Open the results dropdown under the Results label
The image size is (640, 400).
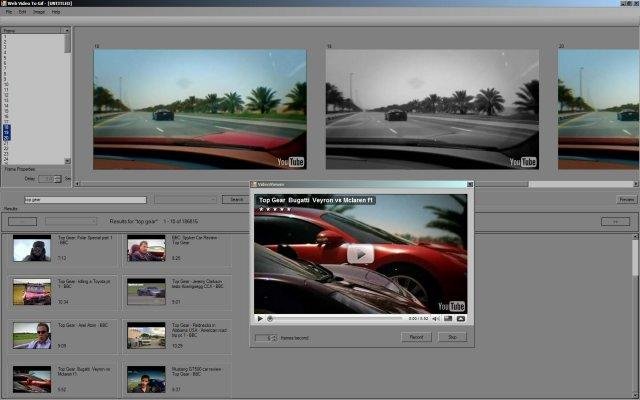pos(71,220)
